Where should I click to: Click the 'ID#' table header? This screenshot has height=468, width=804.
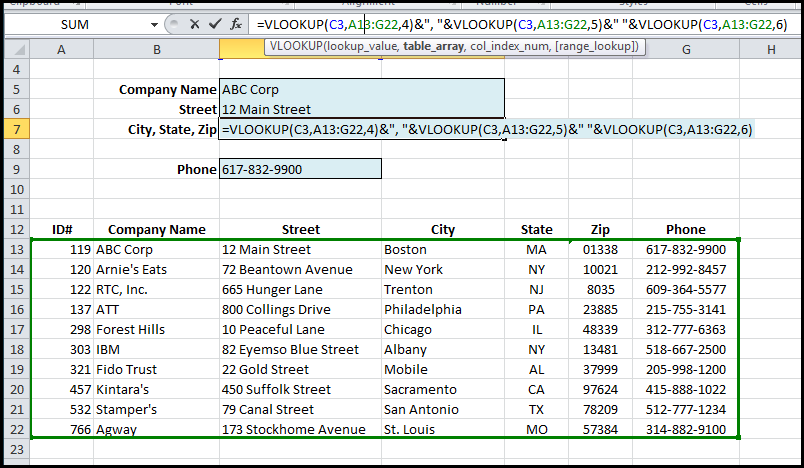pos(62,230)
